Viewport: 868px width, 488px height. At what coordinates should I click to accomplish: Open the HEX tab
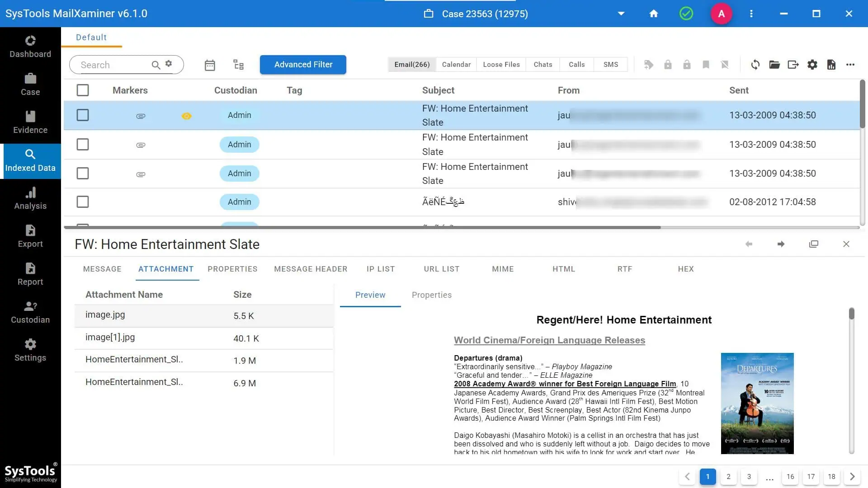coord(686,269)
